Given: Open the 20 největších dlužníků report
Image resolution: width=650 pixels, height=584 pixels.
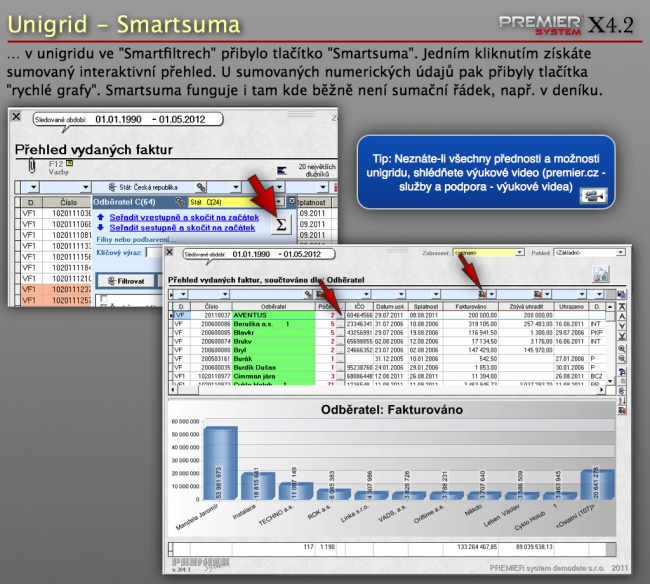Looking at the screenshot, I should pos(307,170).
